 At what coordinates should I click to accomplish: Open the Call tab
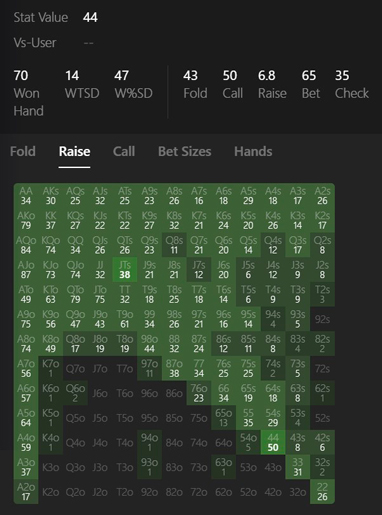[124, 152]
